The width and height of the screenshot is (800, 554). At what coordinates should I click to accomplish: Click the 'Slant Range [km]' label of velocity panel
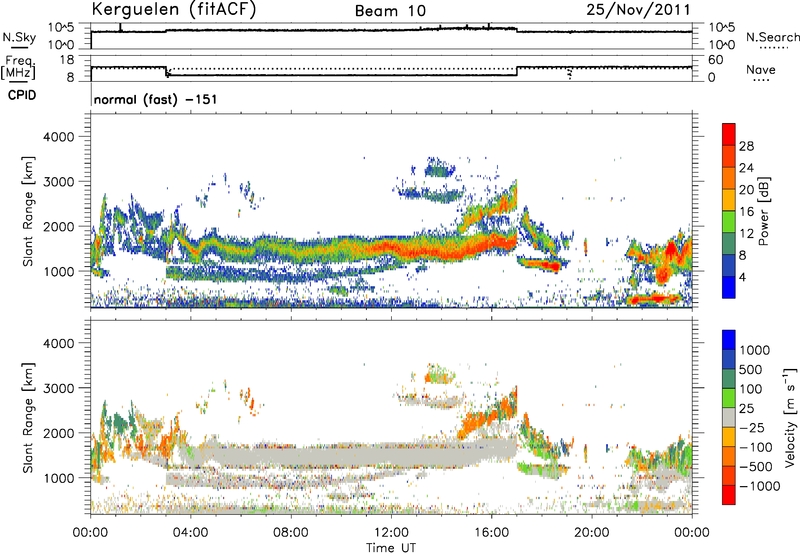click(28, 418)
